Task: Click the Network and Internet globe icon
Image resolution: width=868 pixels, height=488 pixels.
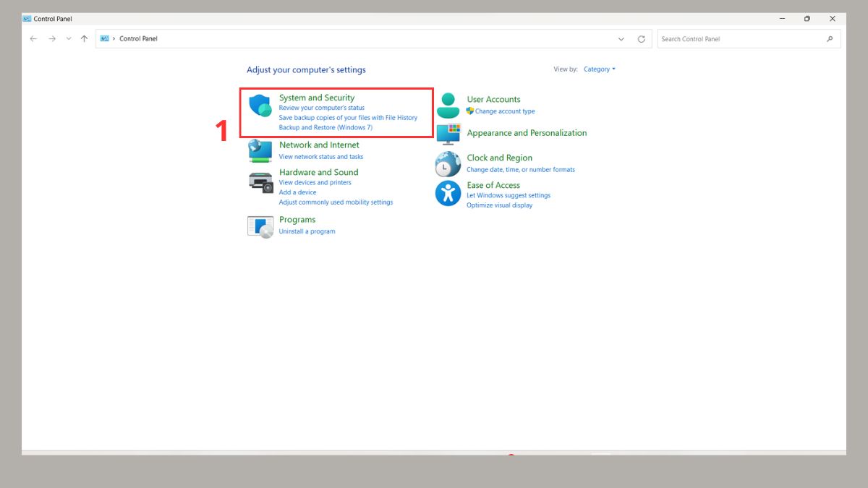Action: (x=260, y=150)
